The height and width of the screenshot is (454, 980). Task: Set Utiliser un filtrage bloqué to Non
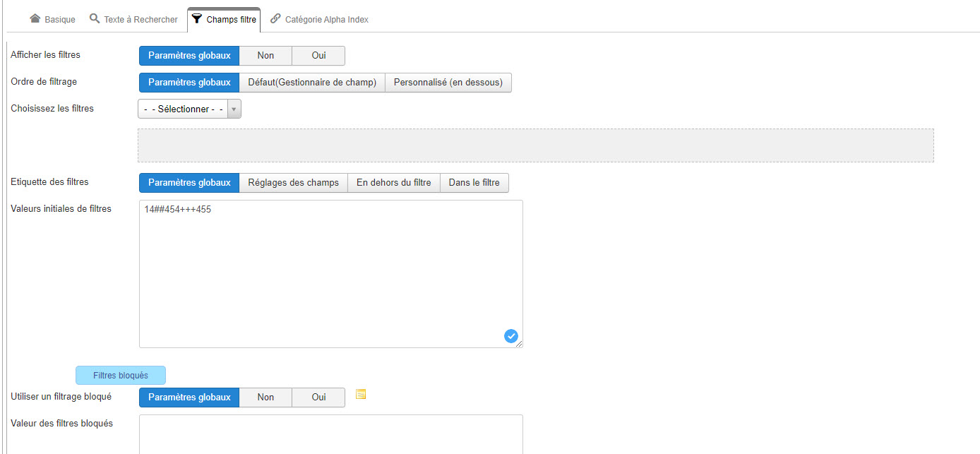265,398
